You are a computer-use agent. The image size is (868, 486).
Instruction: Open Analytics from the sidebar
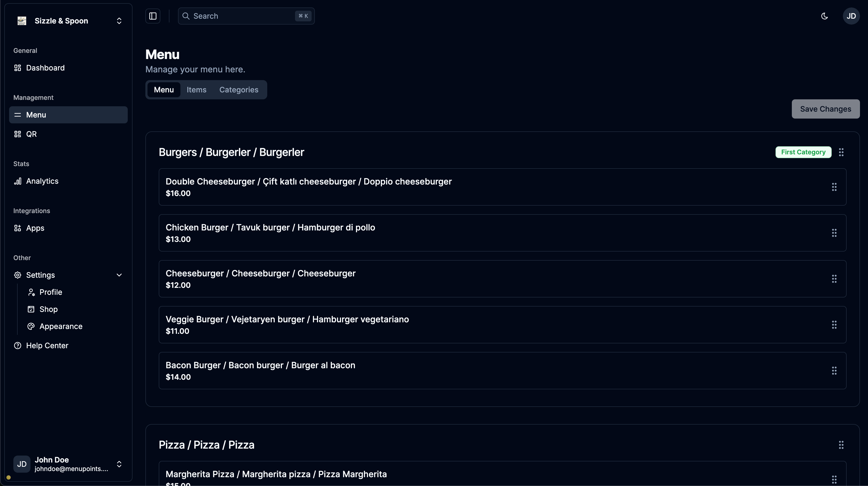(x=42, y=181)
